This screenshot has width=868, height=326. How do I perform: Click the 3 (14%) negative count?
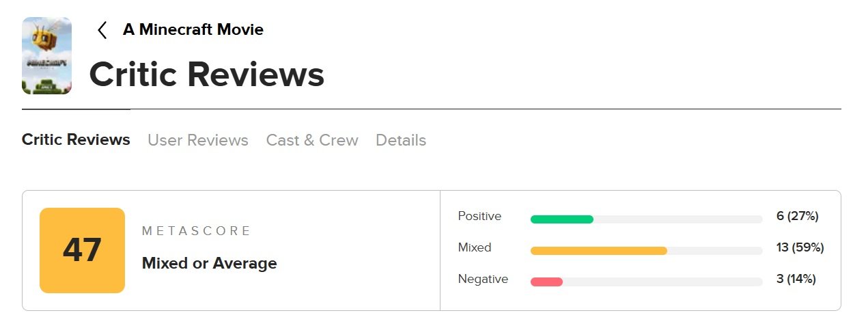pyautogui.click(x=796, y=279)
